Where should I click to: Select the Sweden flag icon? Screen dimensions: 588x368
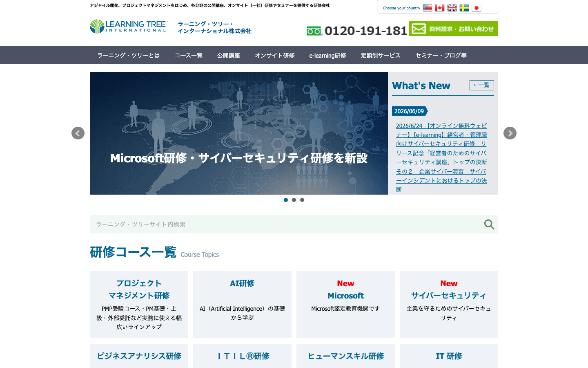(464, 8)
